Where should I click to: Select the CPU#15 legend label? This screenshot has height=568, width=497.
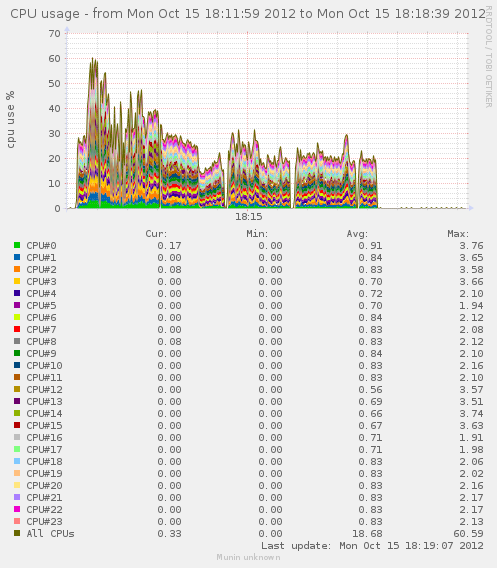pos(44,426)
